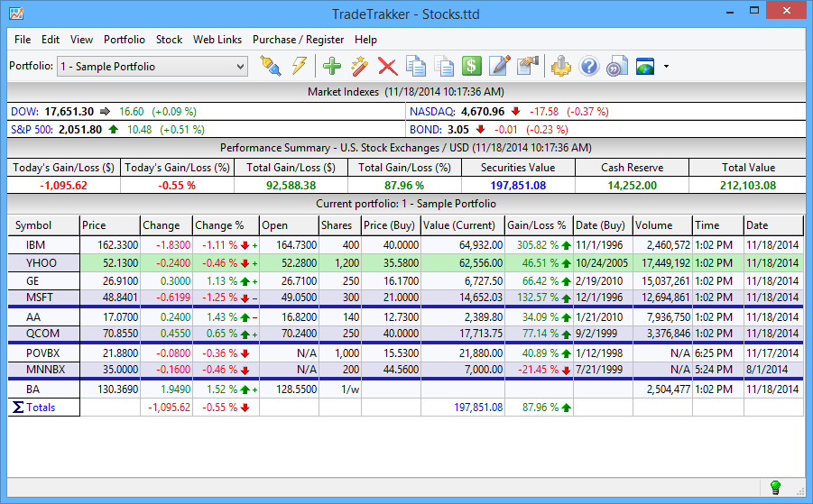Open the File menu
813x504 pixels.
(x=23, y=40)
